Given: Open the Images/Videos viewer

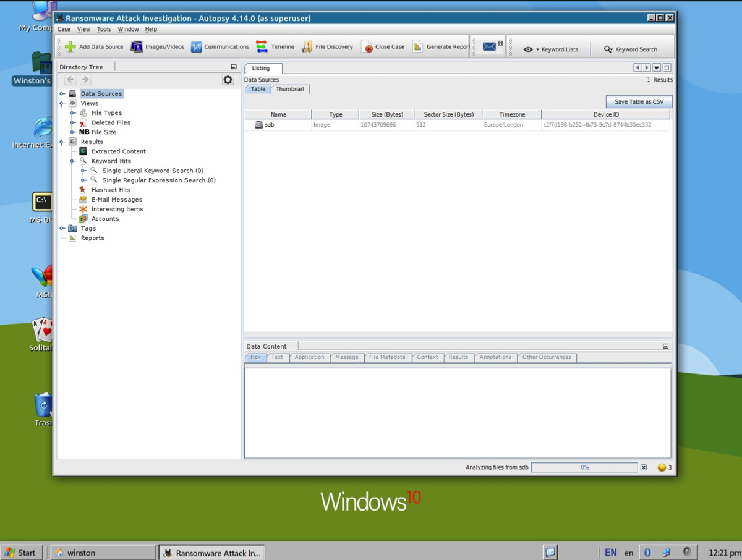Looking at the screenshot, I should coord(137,47).
